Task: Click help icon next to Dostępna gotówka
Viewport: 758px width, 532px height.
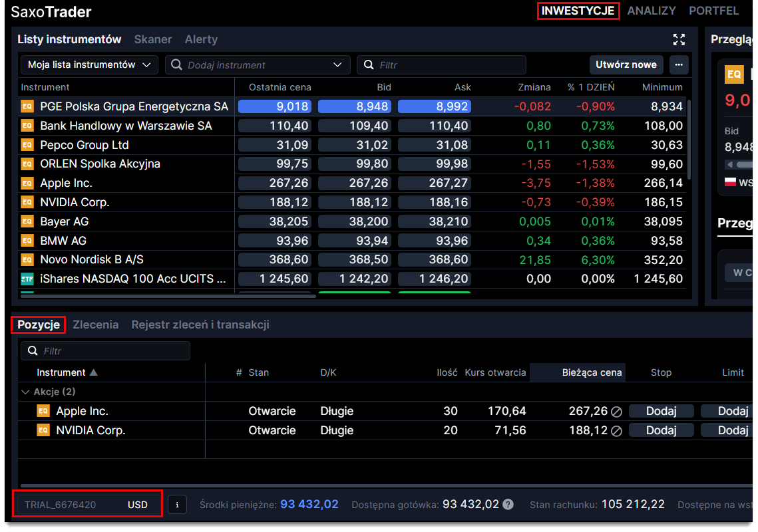Action: click(x=508, y=505)
